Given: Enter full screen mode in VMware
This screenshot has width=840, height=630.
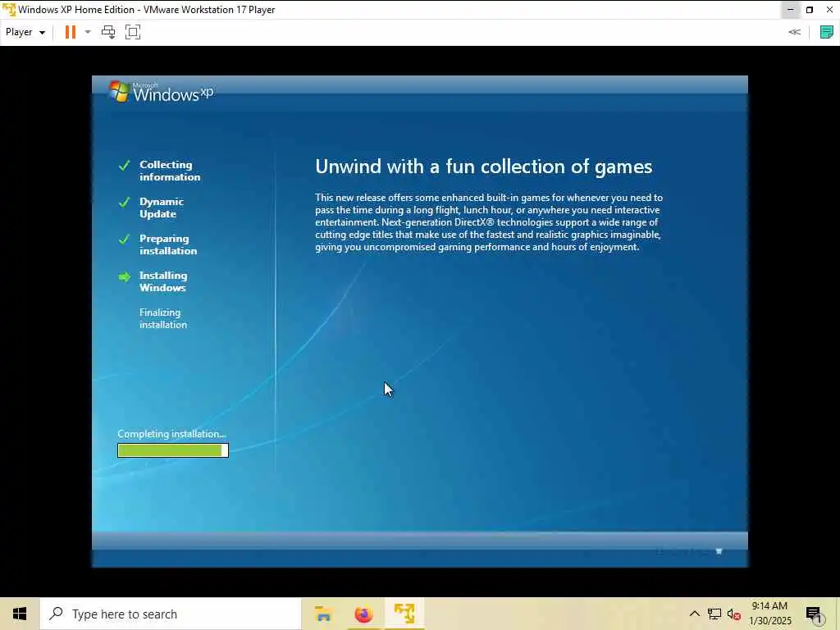Looking at the screenshot, I should coord(133,32).
